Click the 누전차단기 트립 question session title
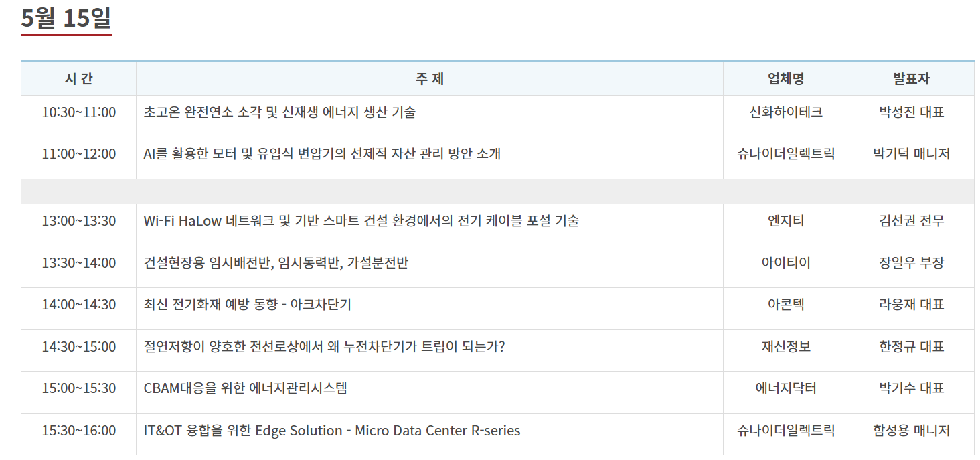This screenshot has width=980, height=460. click(324, 347)
